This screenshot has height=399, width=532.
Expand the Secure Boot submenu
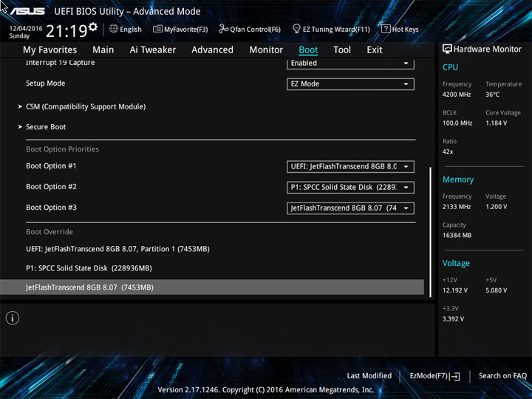(x=46, y=127)
